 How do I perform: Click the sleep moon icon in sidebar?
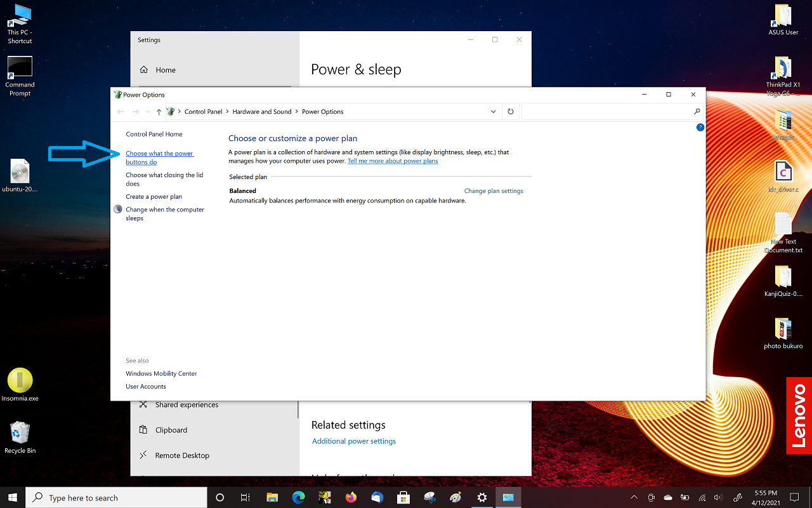coord(118,209)
